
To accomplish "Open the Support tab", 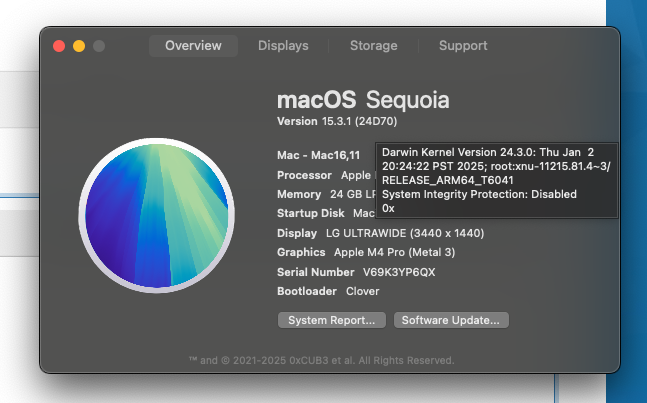I will click(x=463, y=46).
